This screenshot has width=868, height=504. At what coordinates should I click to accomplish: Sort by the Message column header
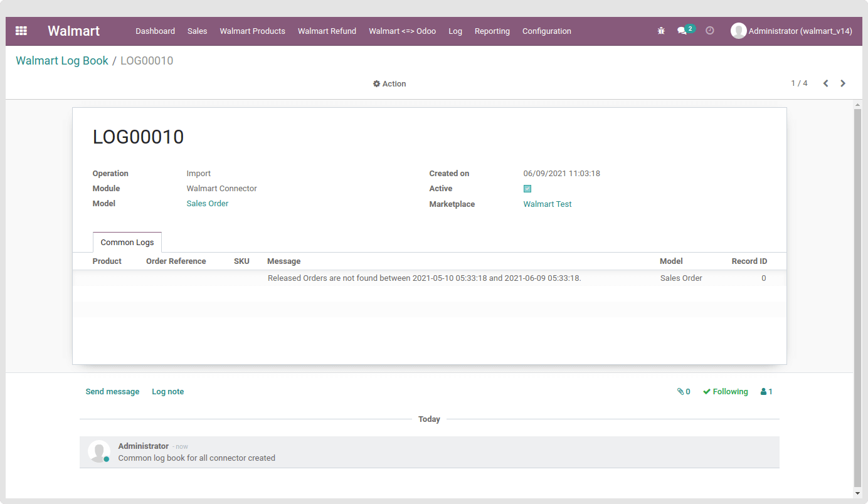284,261
